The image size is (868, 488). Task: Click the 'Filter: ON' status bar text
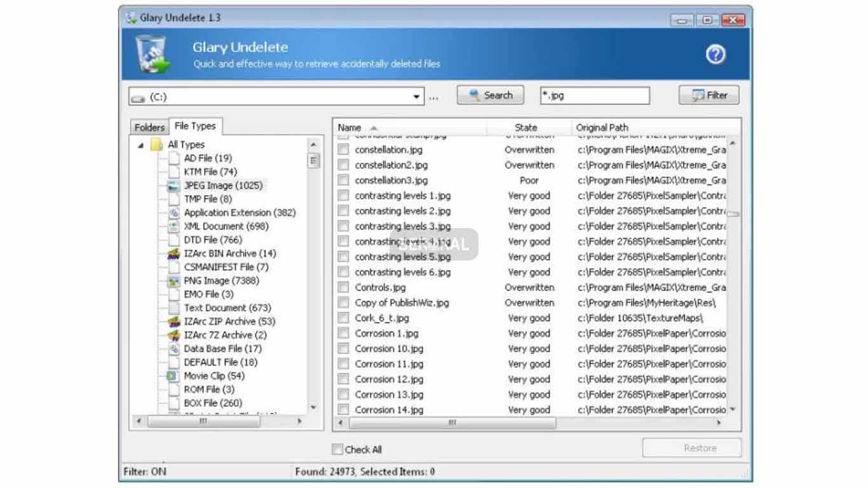click(145, 471)
